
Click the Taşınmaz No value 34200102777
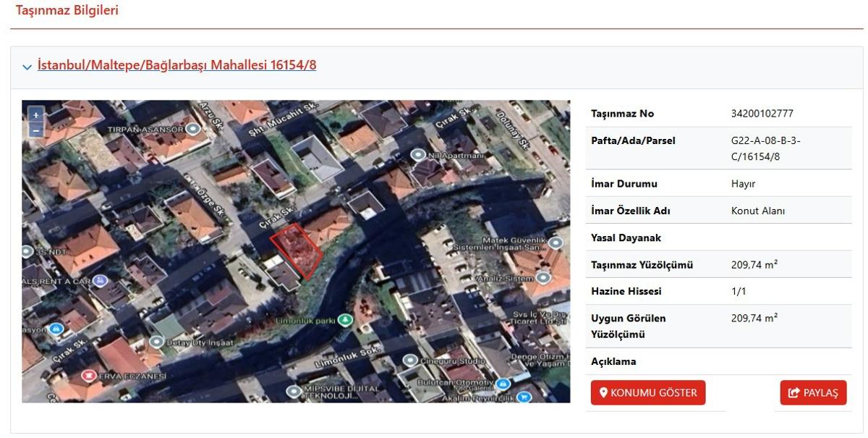762,114
